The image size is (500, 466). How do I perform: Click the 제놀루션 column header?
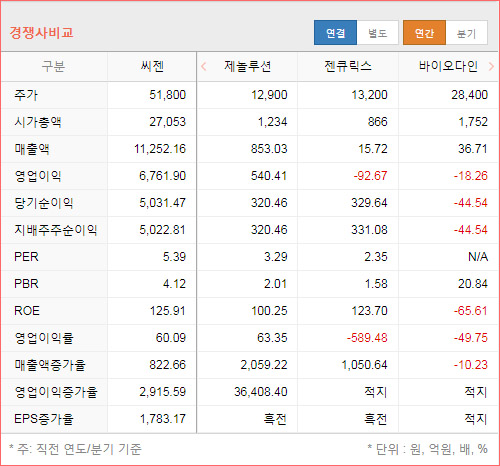tap(247, 66)
